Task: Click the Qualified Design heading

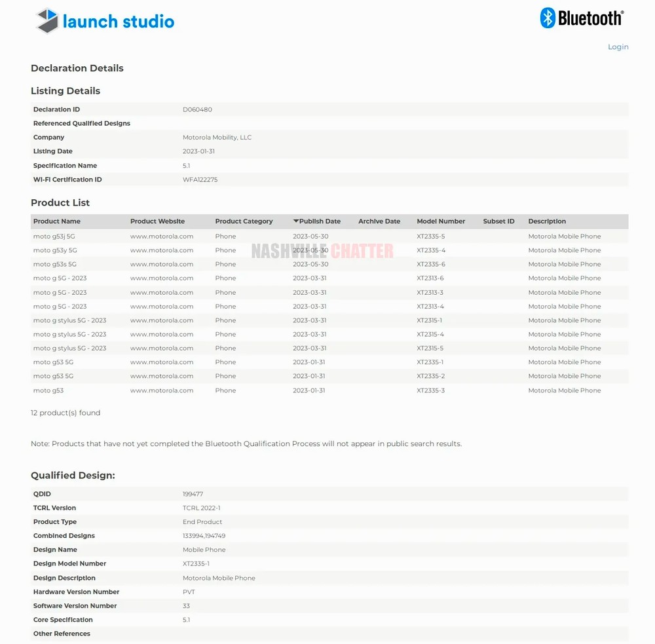Action: pos(73,476)
